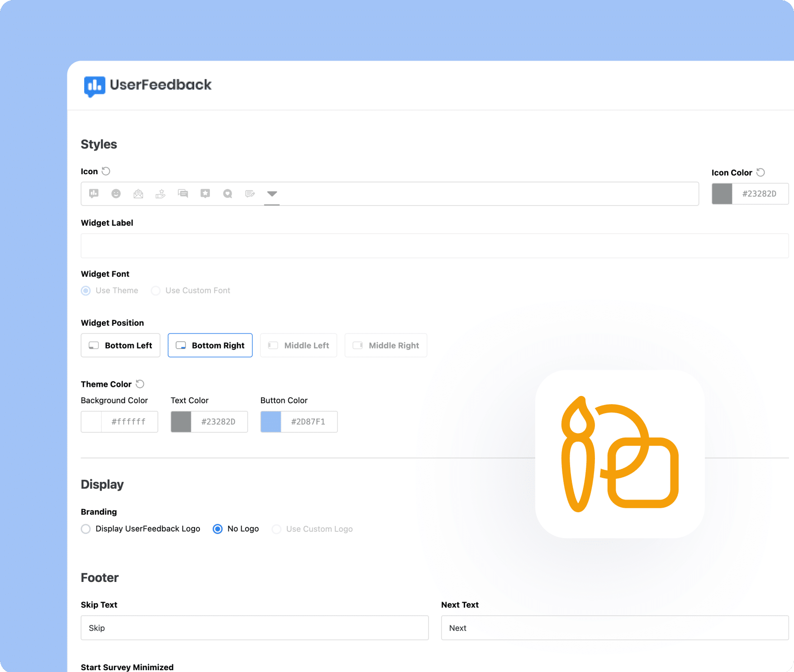The height and width of the screenshot is (672, 794).
Task: Reset the Icon Color to default
Action: point(761,172)
